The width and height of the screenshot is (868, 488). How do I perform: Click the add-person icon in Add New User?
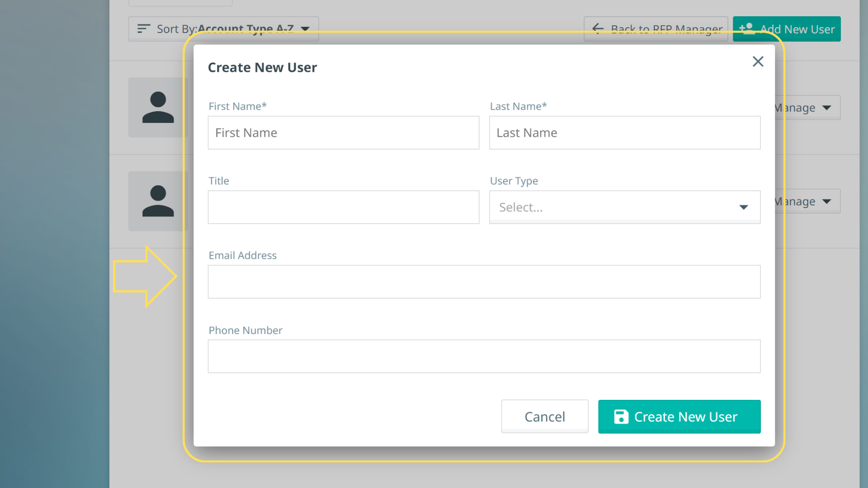click(x=746, y=28)
